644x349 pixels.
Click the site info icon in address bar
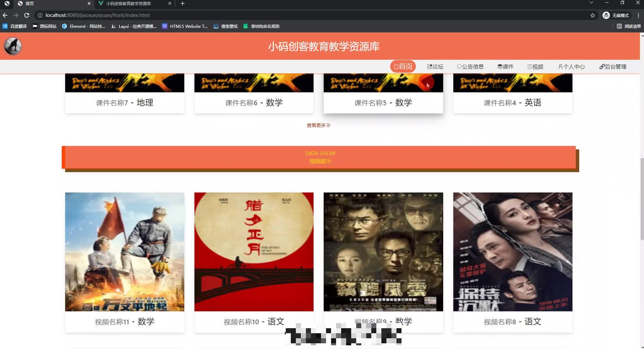point(40,15)
